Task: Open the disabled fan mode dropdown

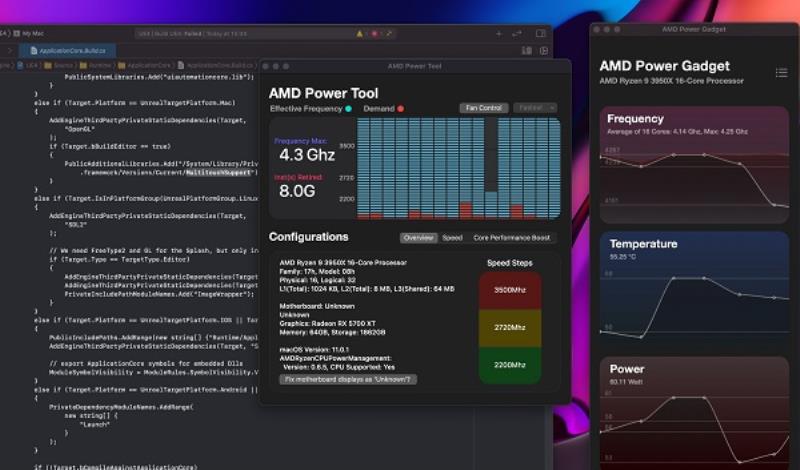Action: (535, 108)
